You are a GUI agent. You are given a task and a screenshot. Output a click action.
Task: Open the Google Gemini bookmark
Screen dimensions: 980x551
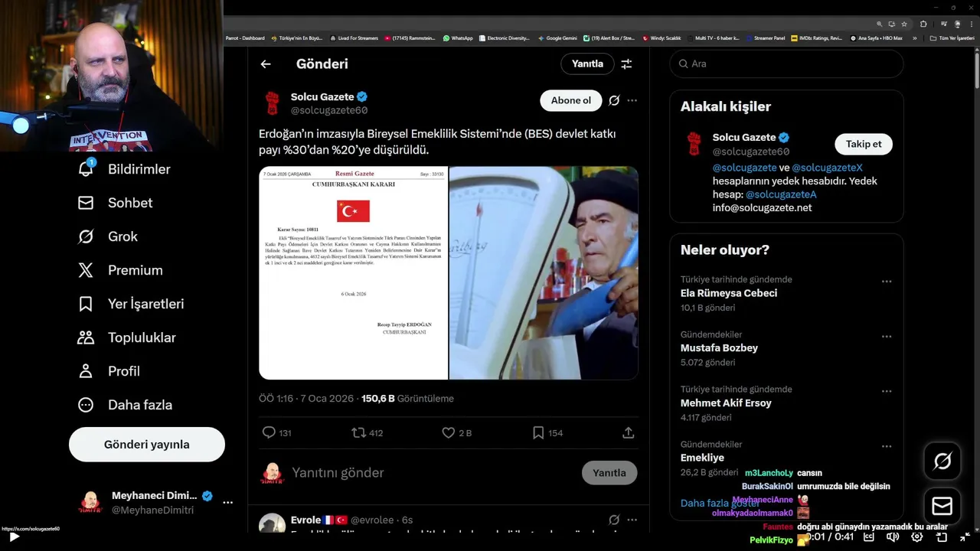point(557,38)
